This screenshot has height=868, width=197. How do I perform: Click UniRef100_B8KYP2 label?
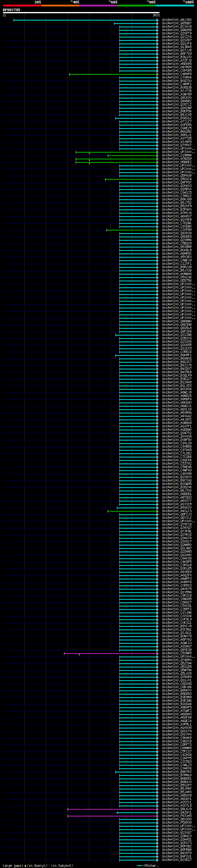pos(177,772)
